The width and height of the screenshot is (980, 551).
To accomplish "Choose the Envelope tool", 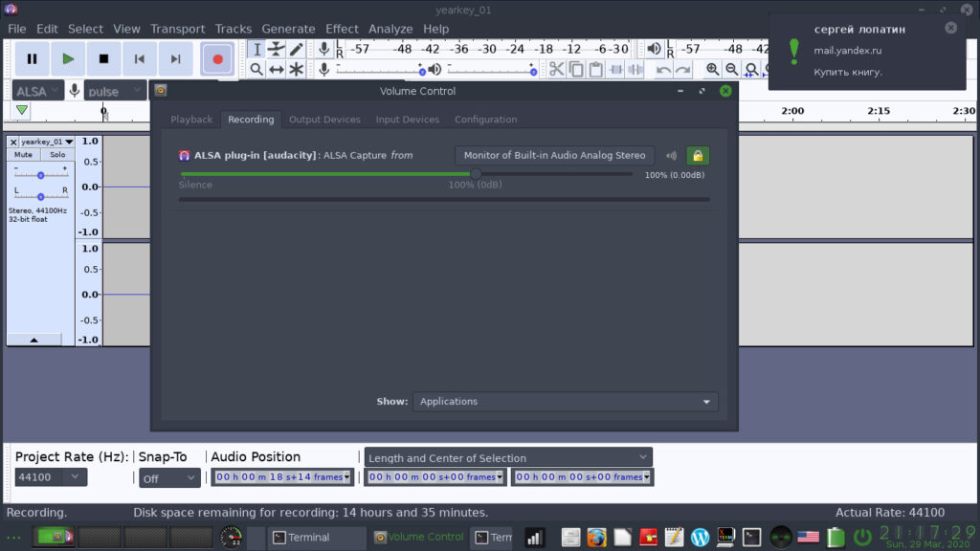I will point(277,50).
